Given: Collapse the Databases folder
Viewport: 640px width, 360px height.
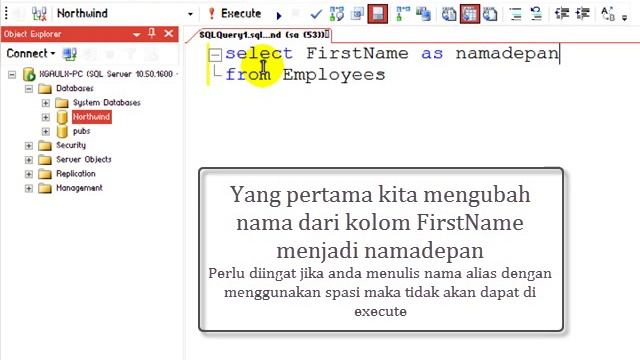Looking at the screenshot, I should coord(29,89).
